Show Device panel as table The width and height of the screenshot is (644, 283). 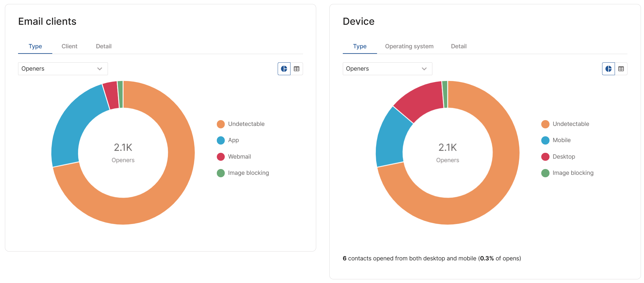tap(621, 69)
